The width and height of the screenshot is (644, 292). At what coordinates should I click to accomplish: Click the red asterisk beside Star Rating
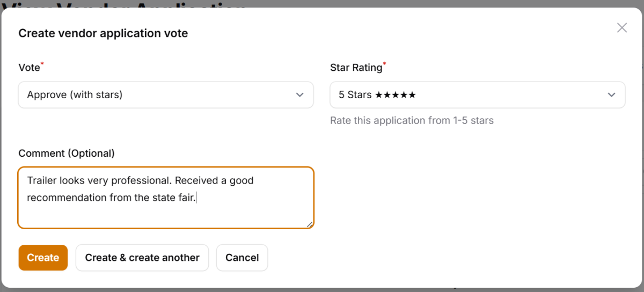[x=384, y=65]
